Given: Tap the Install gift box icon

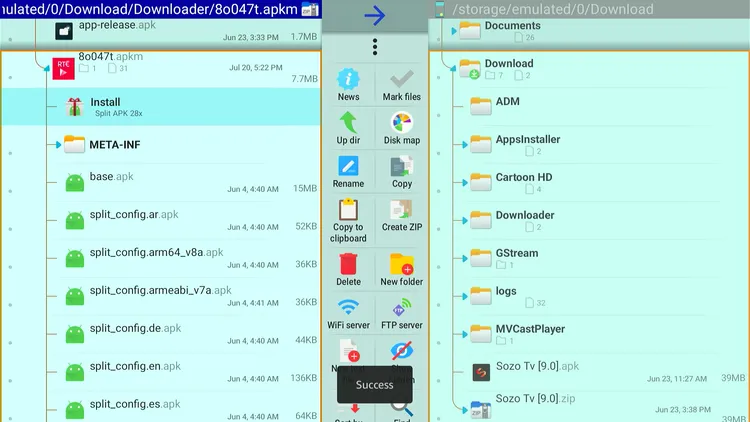Looking at the screenshot, I should (74, 107).
